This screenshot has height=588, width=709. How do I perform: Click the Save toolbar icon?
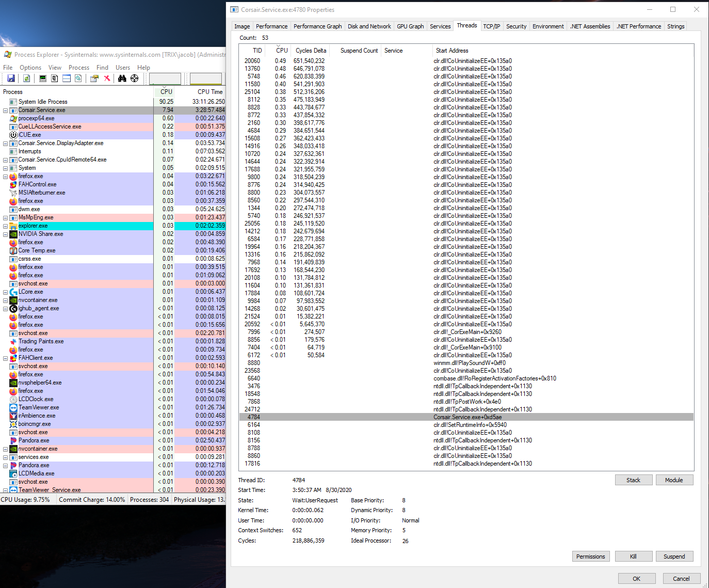click(11, 78)
